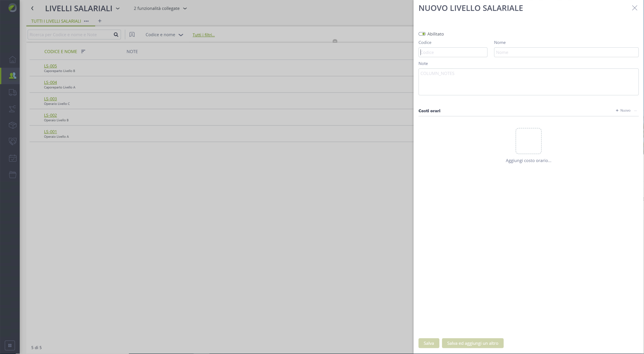Open the robotic arm production icon
Image resolution: width=644 pixels, height=354 pixels.
pyautogui.click(x=12, y=109)
